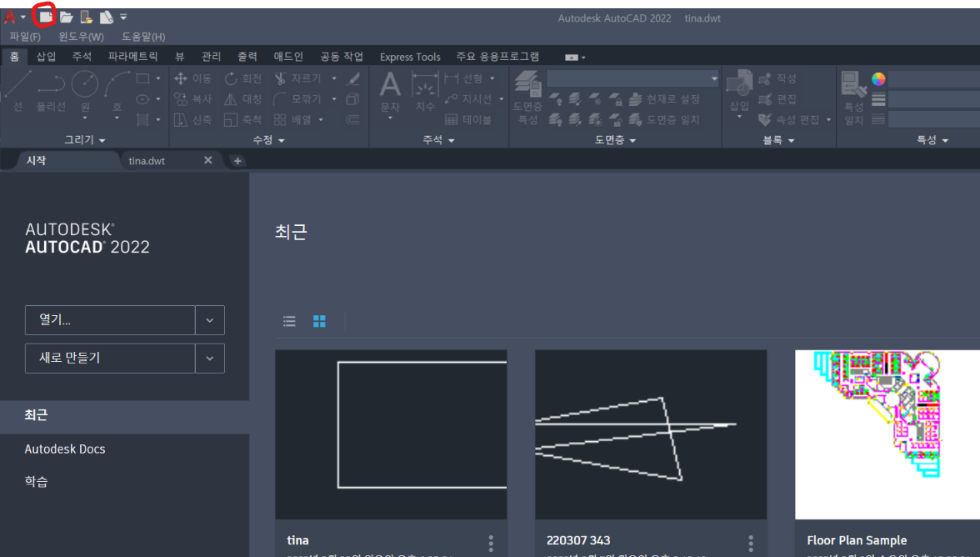Screen dimensions: 980x557
Task: Open 학습 in the sidebar
Action: (x=37, y=481)
